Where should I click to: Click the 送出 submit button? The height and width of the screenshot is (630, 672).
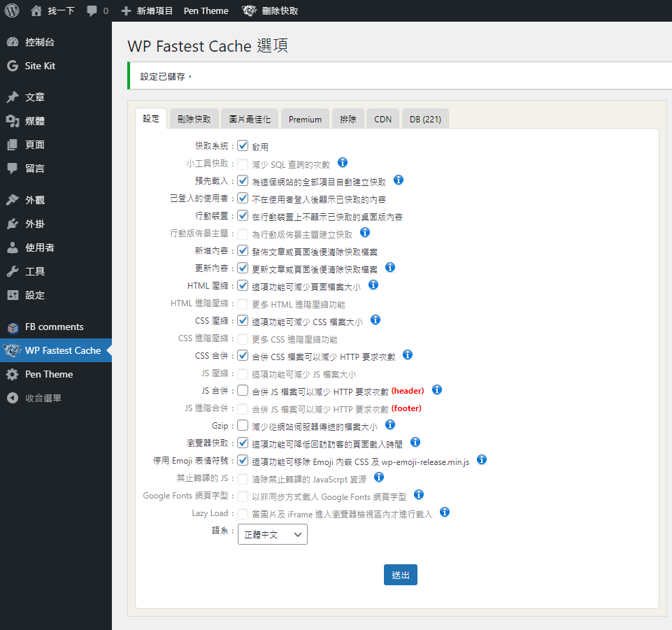pyautogui.click(x=401, y=575)
